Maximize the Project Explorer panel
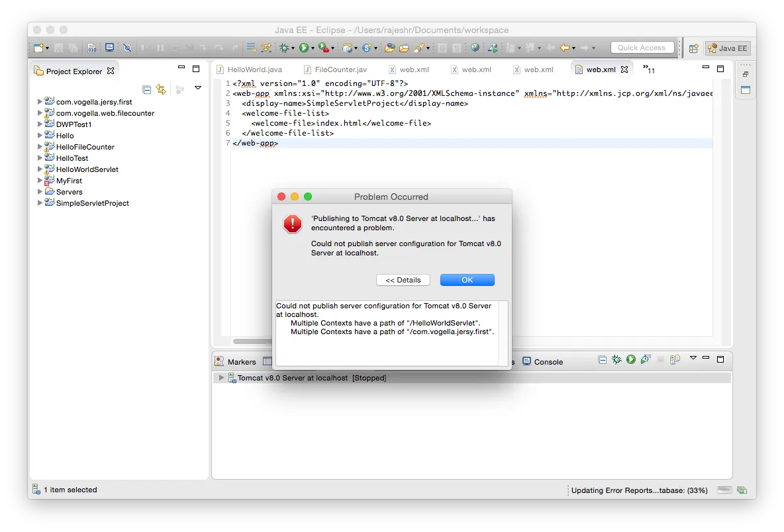This screenshot has width=784, height=532. coord(196,69)
